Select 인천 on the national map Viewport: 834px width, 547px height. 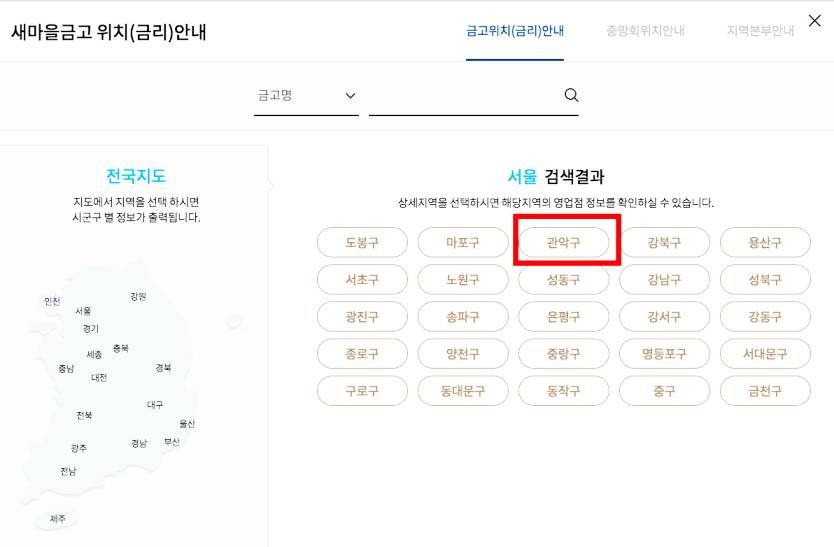tap(52, 302)
